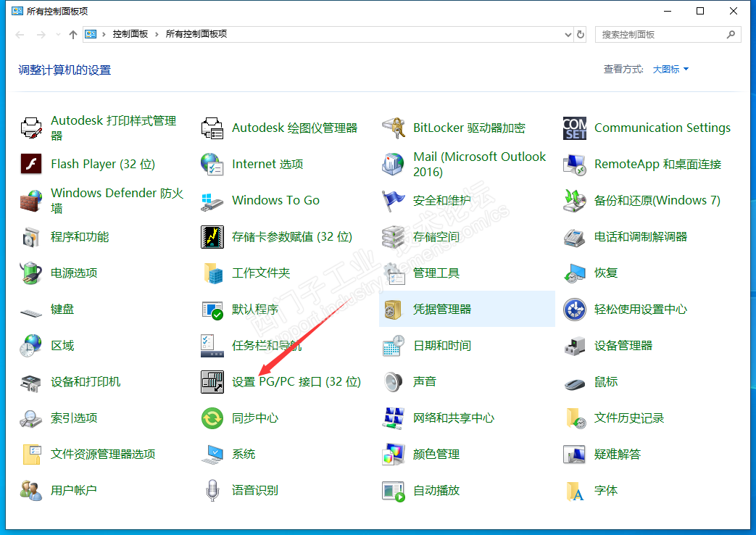Open 存储卡参数赋值 (32 位) icon
This screenshot has width=756, height=535.
click(212, 237)
